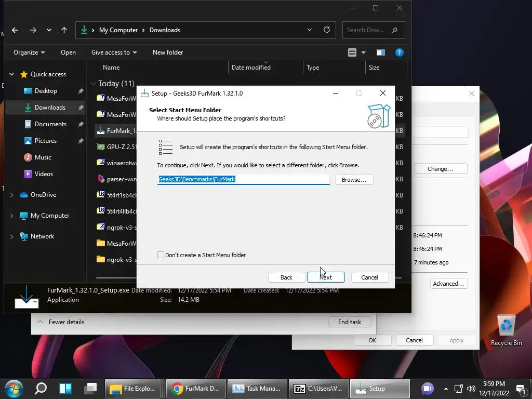The image size is (532, 399).
Task: Select the ngrok-v3 folder
Action: coord(116,260)
